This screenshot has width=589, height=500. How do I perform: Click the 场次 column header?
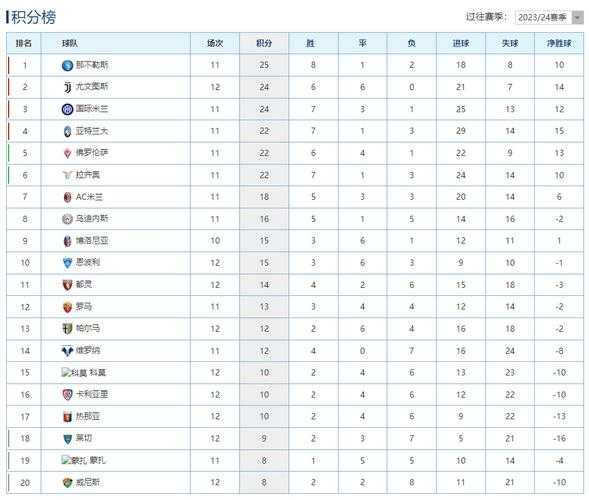pyautogui.click(x=215, y=43)
